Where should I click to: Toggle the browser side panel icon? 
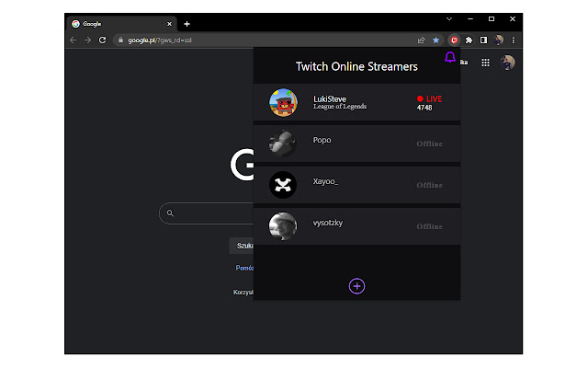(484, 40)
